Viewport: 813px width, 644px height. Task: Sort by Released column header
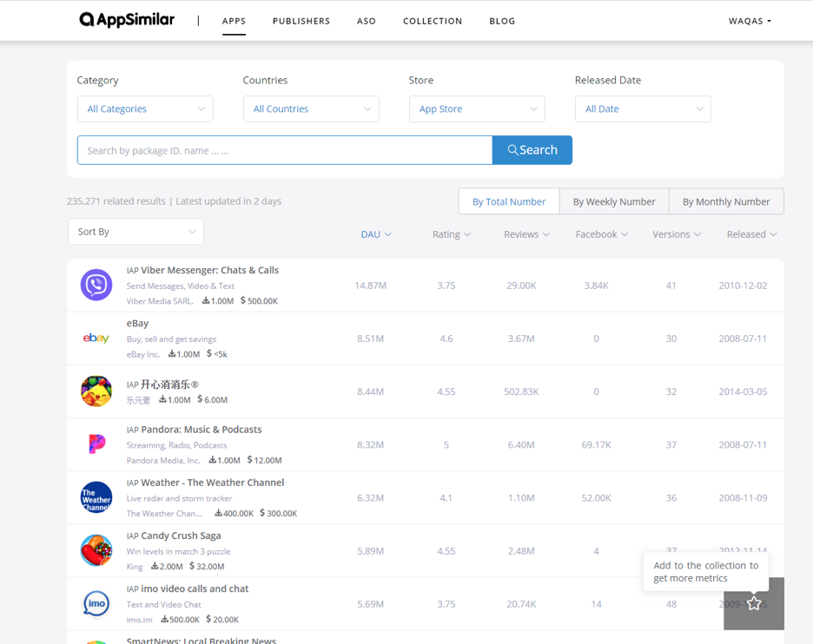[x=752, y=234]
